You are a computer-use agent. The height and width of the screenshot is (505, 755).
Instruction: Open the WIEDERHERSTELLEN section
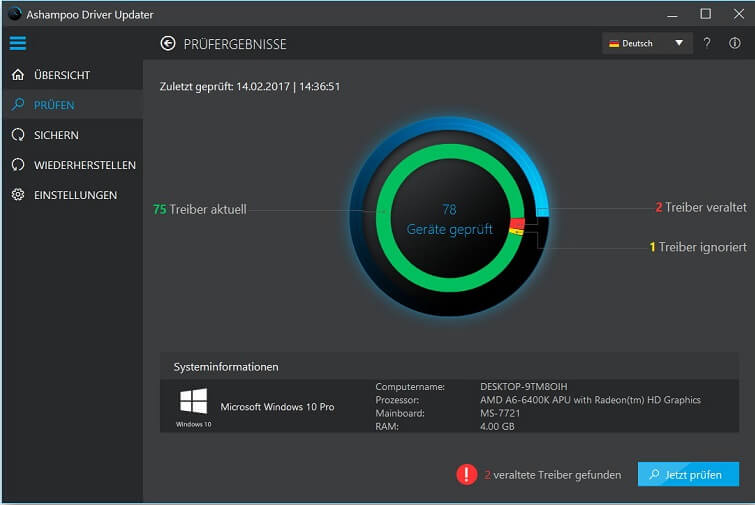point(72,165)
